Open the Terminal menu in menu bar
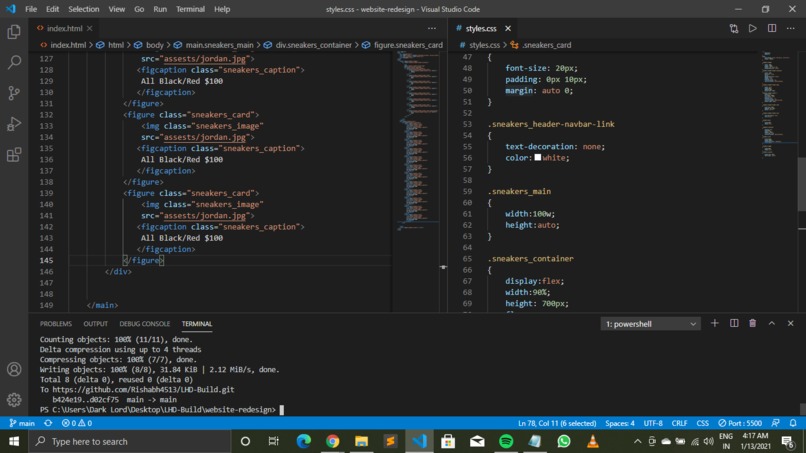The height and width of the screenshot is (453, 806). (x=190, y=9)
